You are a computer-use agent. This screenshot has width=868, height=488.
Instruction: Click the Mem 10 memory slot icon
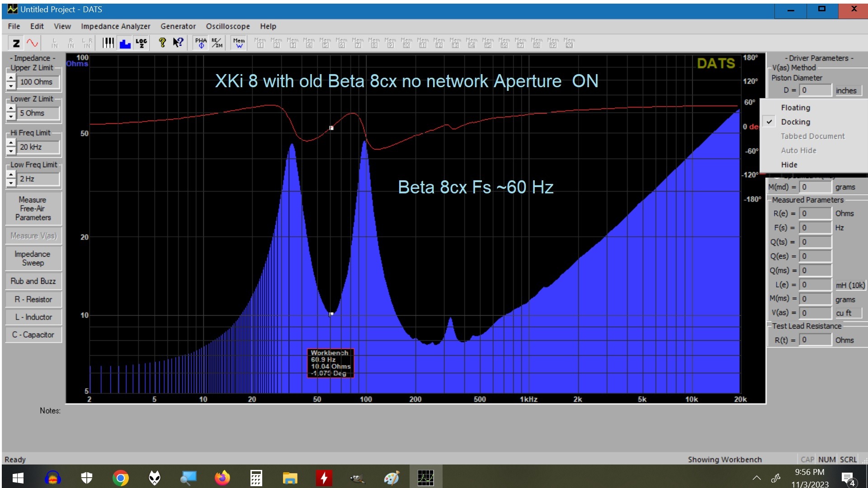tap(406, 43)
